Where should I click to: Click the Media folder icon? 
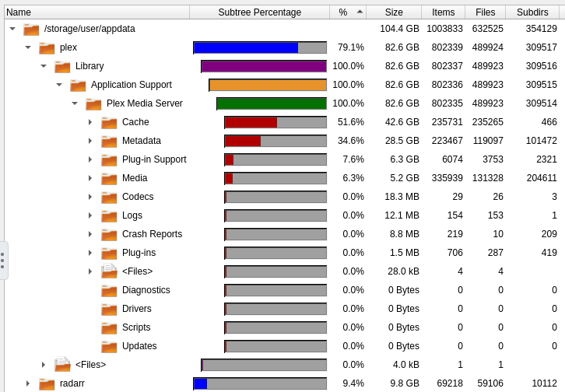(109, 179)
